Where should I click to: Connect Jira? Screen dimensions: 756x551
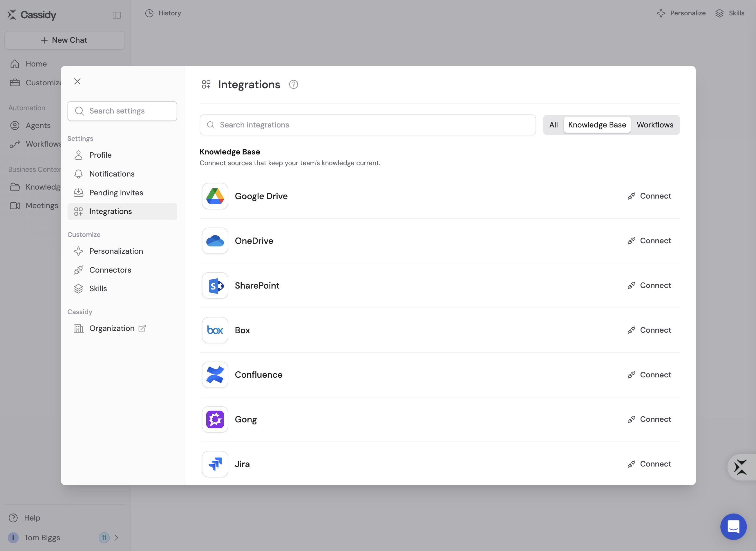click(649, 464)
